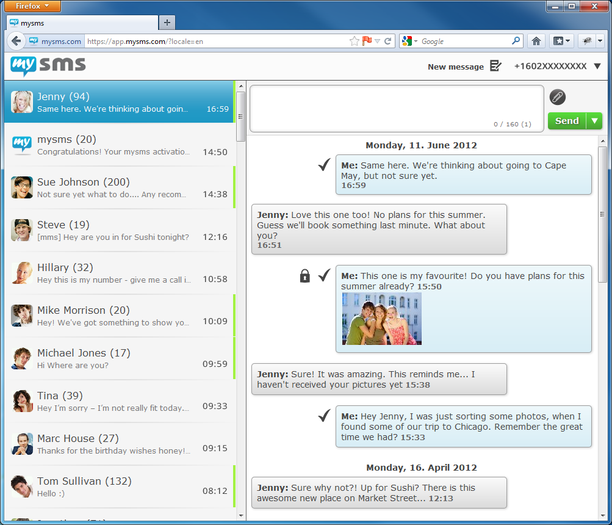Expand the +1602 phone number account menu

[x=597, y=66]
